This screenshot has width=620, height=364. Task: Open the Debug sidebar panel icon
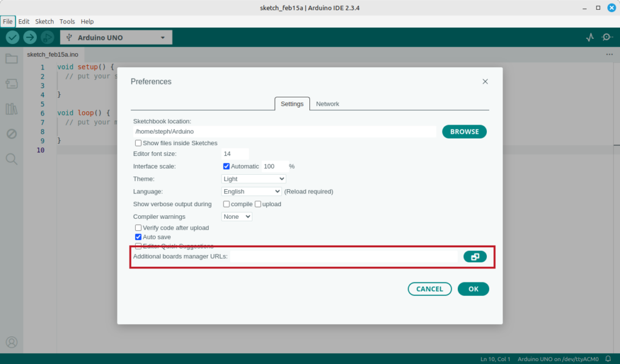[x=12, y=134]
